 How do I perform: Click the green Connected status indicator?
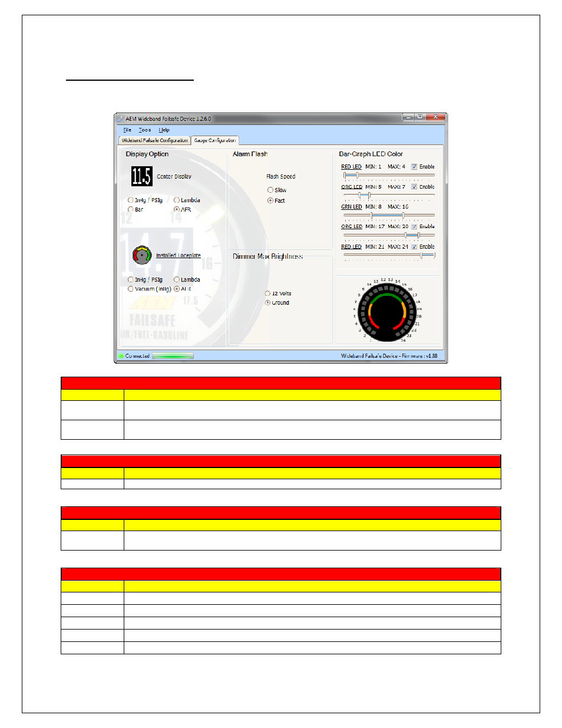tap(121, 356)
